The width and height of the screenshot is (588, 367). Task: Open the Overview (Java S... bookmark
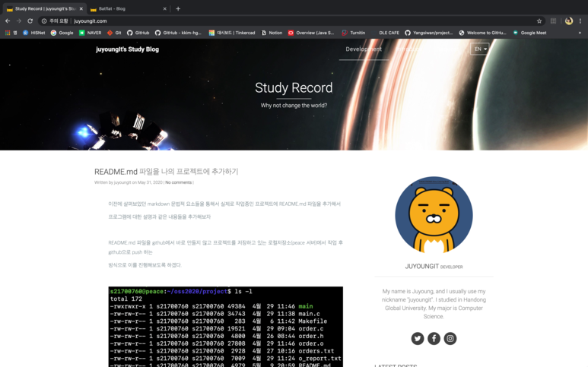311,33
